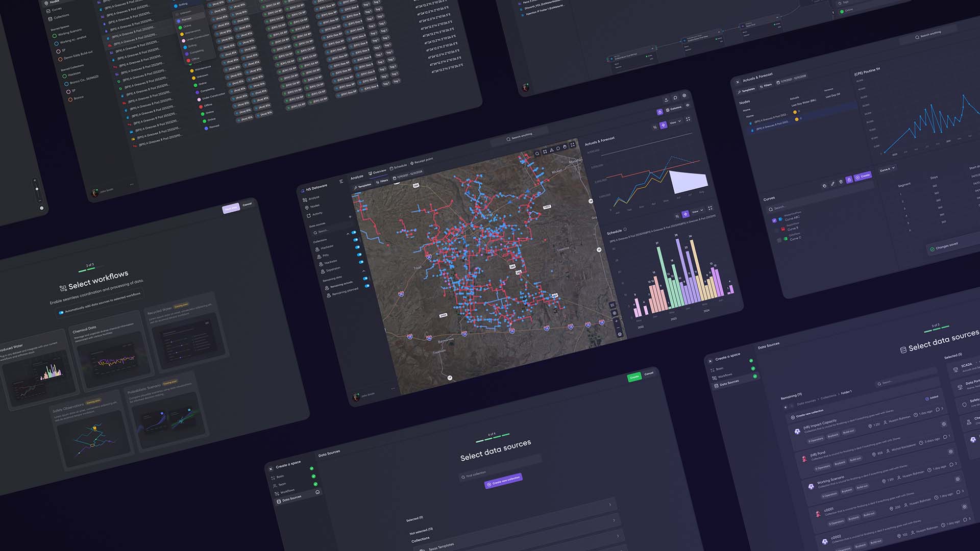Open the map layers list icon
The image size is (980, 551).
click(612, 305)
